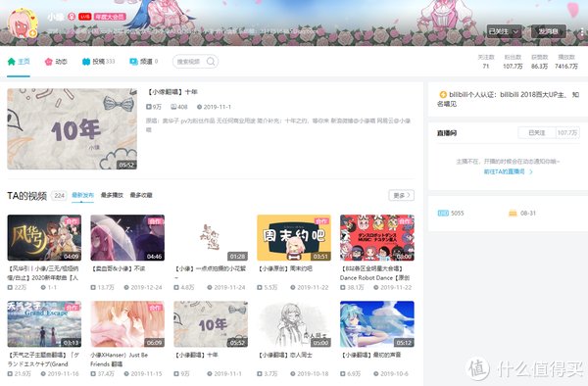
Task: Click the 已关注 button in 直播间 panel
Action: pos(537,132)
